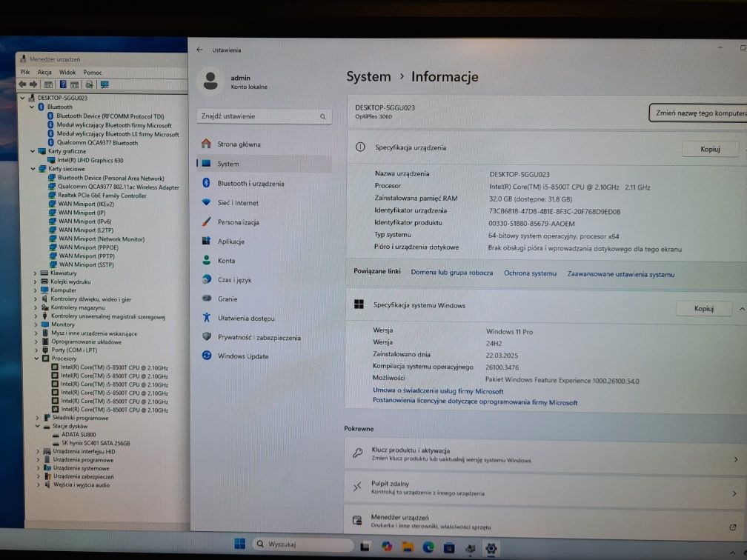
Task: Collapse the Bluetooth node in Device Manager
Action: coord(32,107)
